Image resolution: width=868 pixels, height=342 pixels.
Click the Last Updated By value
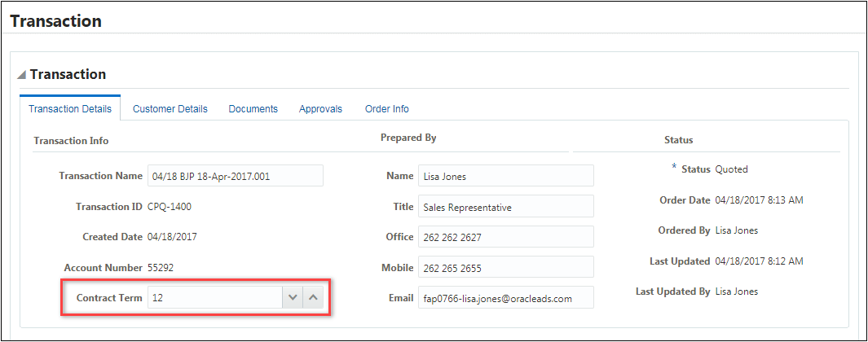click(x=736, y=292)
